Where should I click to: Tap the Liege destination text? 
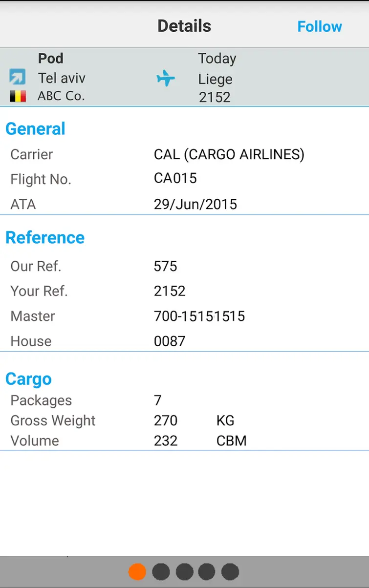tap(215, 79)
